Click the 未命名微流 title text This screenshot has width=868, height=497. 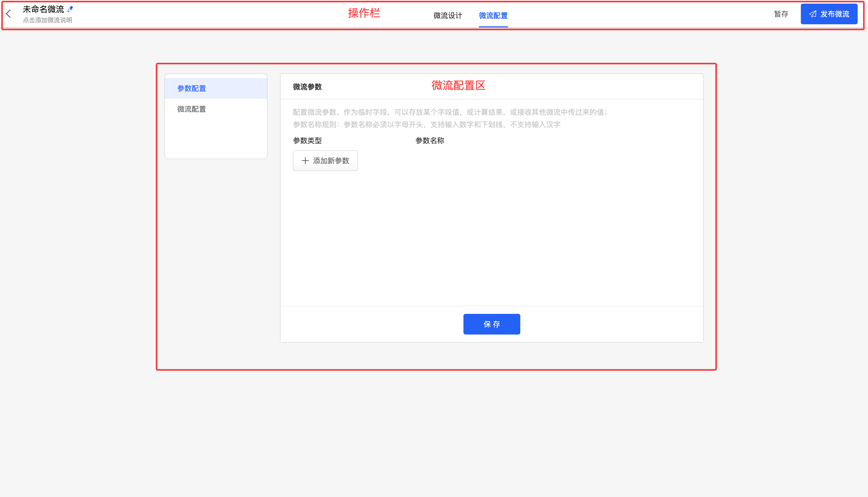43,9
